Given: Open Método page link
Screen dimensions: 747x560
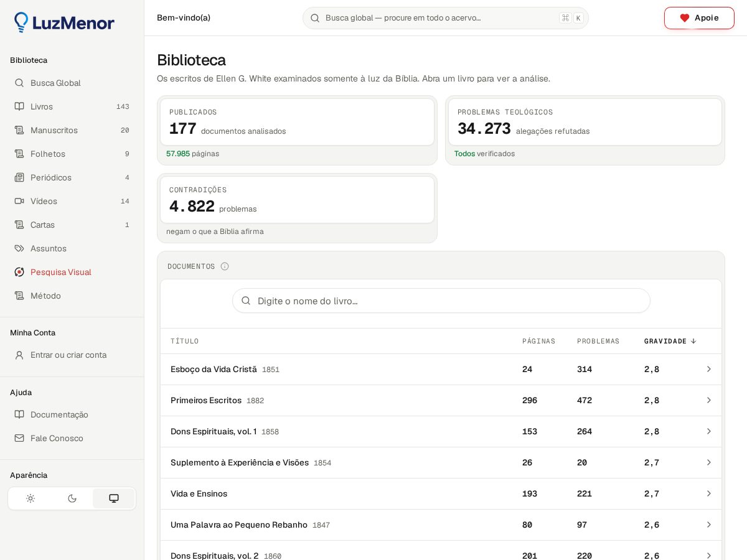Looking at the screenshot, I should pyautogui.click(x=72, y=296).
